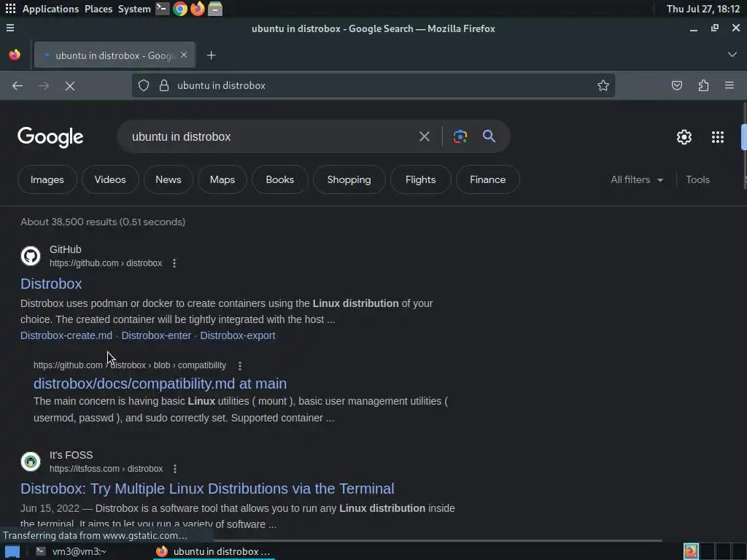Screen dimensions: 747x560
Task: Close the ubuntu in distrobox tab
Action: pos(184,55)
